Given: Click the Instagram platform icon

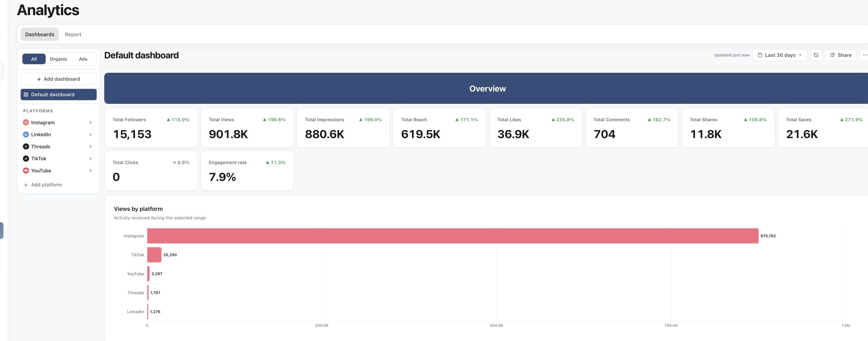Looking at the screenshot, I should pos(26,122).
